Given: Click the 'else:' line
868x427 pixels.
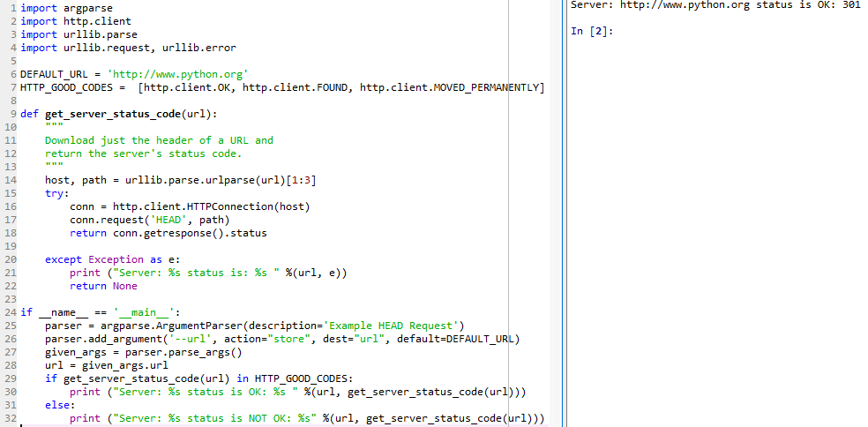Looking at the screenshot, I should coord(60,405).
